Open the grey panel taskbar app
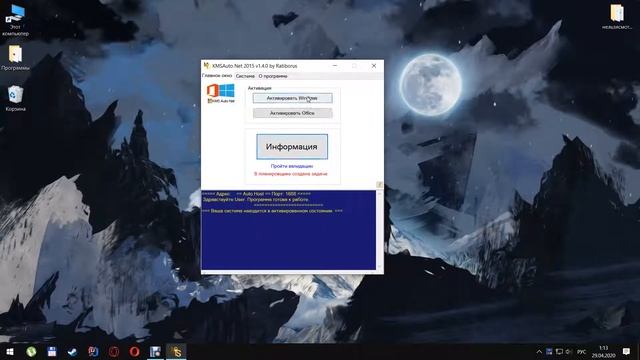The width and height of the screenshot is (640, 360). point(155,351)
